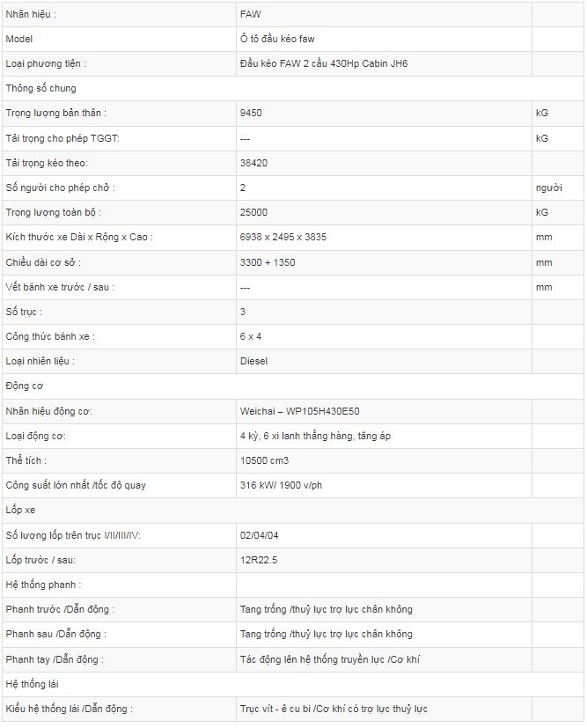Select the 12R22.5 tire size value
Viewport: 587px width, 728px height.
(x=259, y=560)
